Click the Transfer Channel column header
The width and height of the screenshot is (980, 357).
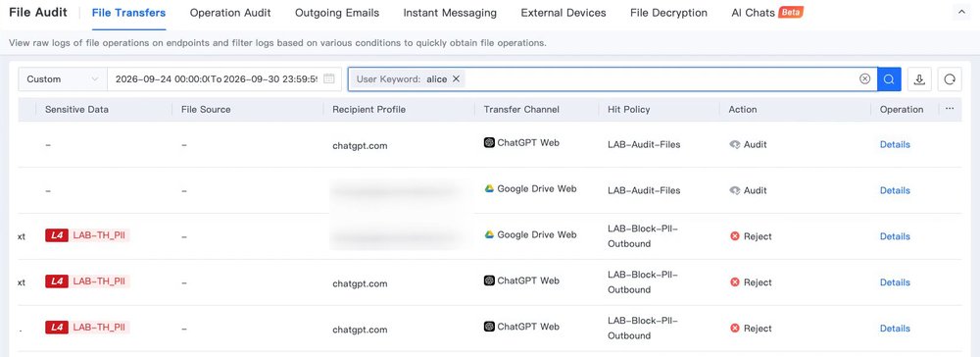521,110
